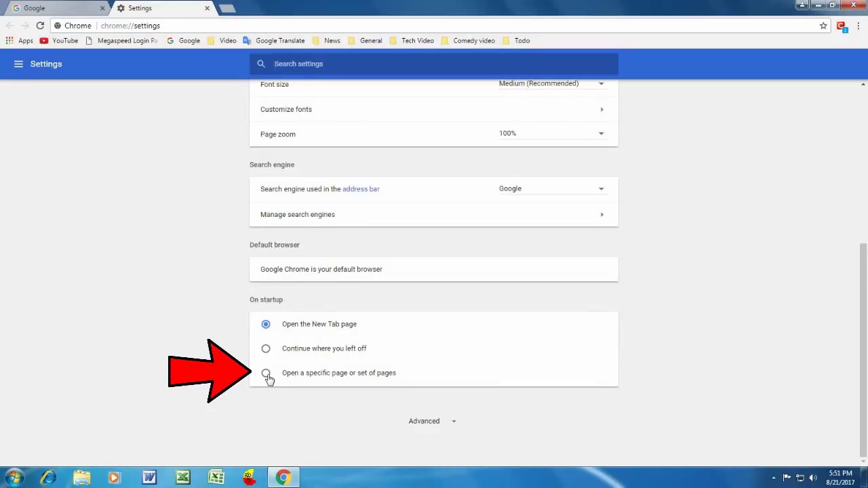Click the chrome://settings address bar
Viewport: 868px width, 488px height.
click(434, 26)
